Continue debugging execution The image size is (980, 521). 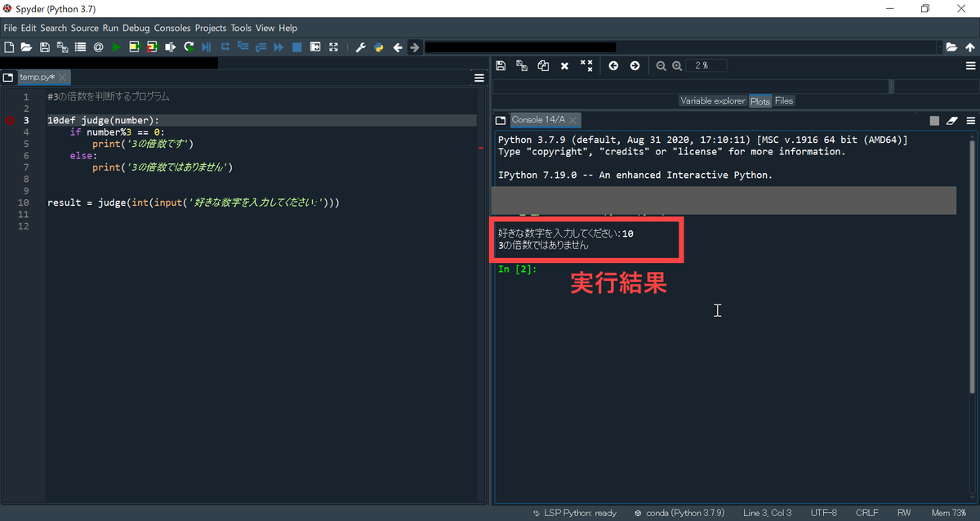tap(278, 47)
